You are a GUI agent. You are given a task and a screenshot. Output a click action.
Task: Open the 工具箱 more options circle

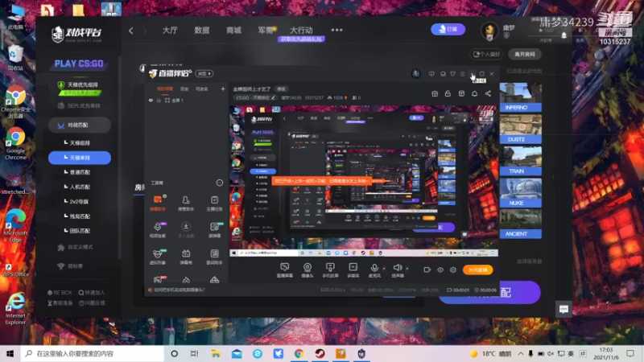point(219,183)
